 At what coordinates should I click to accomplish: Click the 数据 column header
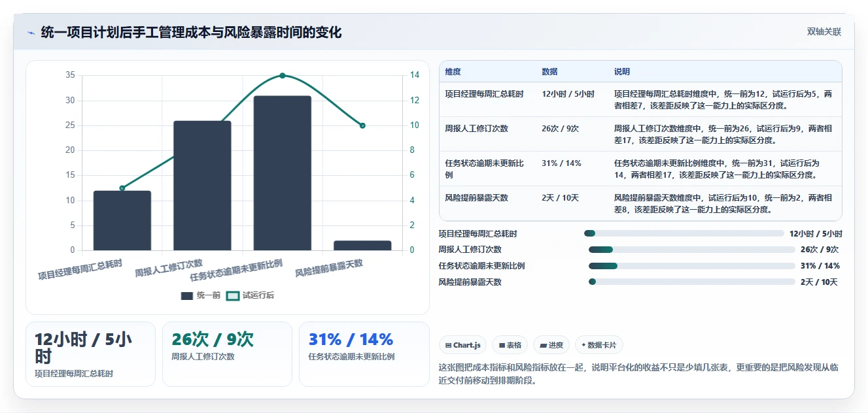(549, 71)
